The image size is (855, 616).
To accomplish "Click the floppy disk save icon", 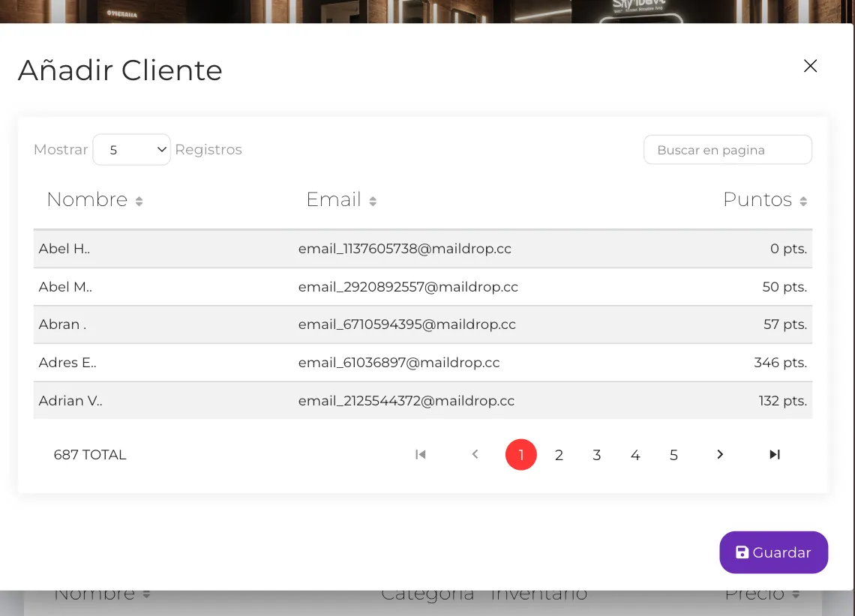I will (742, 552).
